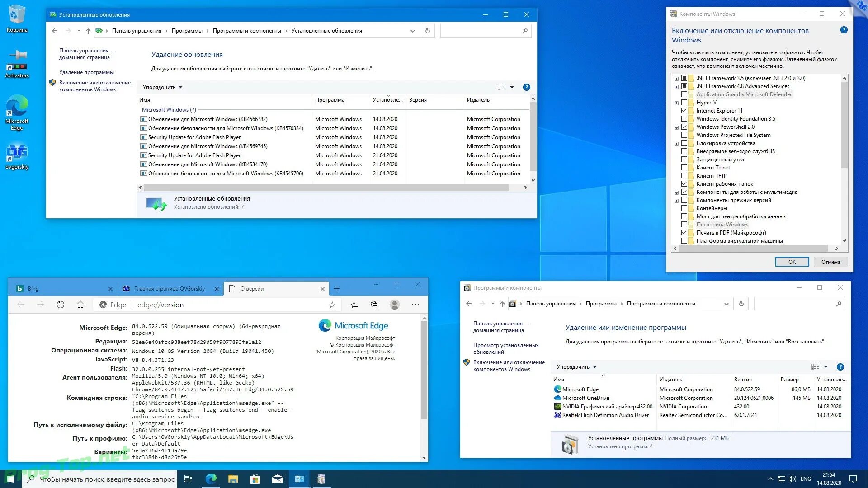The width and height of the screenshot is (868, 488).
Task: Sort updates by Издатель column header
Action: (x=496, y=100)
